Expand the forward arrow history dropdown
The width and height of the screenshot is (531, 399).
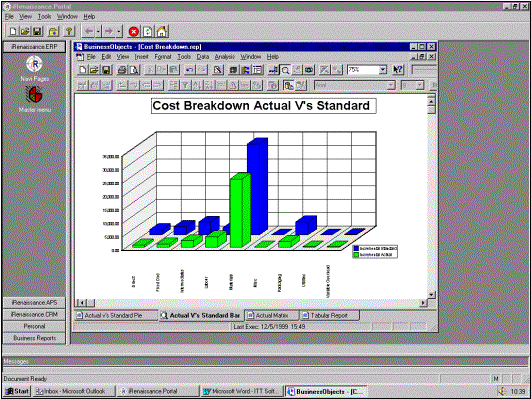tap(119, 32)
